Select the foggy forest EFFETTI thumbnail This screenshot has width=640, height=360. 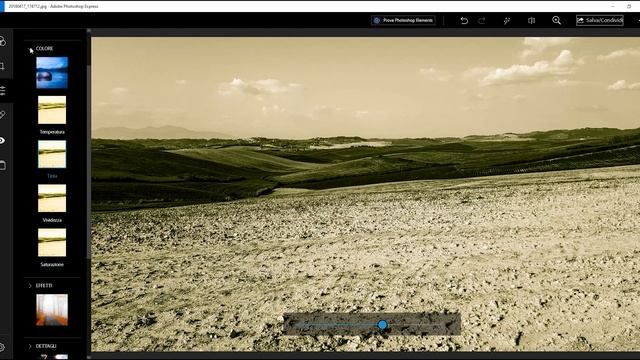pos(52,310)
